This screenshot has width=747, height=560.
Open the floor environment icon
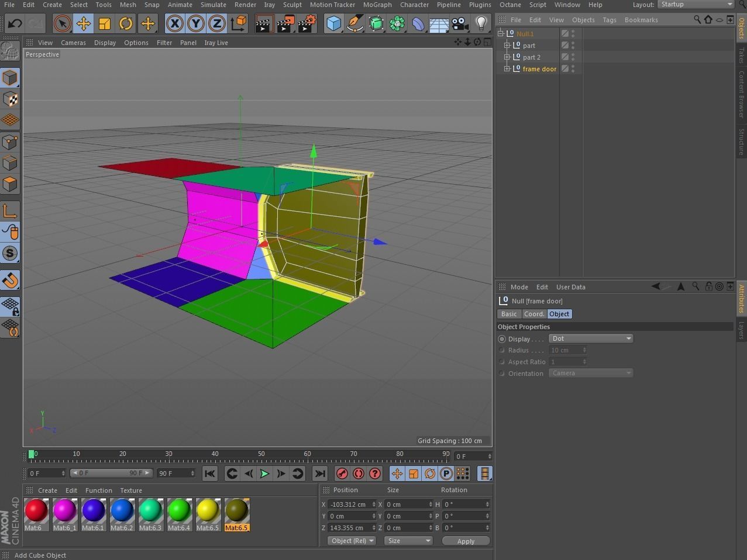439,23
